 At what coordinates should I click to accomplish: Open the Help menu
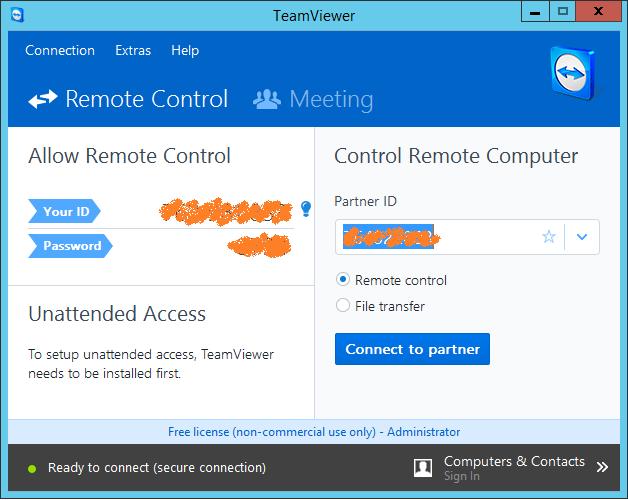[x=185, y=51]
